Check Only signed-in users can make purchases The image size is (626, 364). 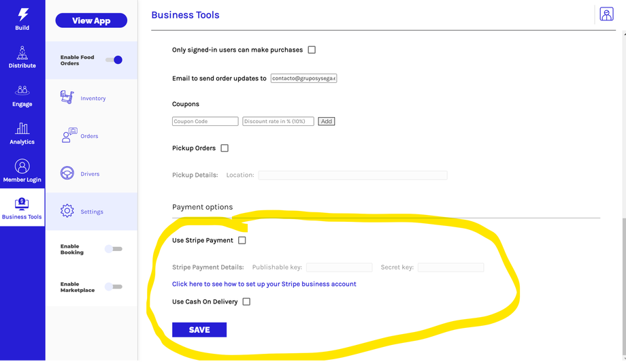point(312,50)
